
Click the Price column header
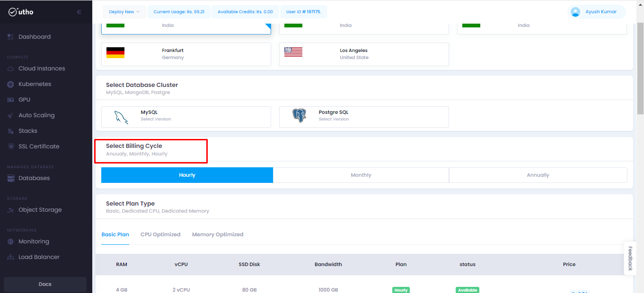pos(569,265)
